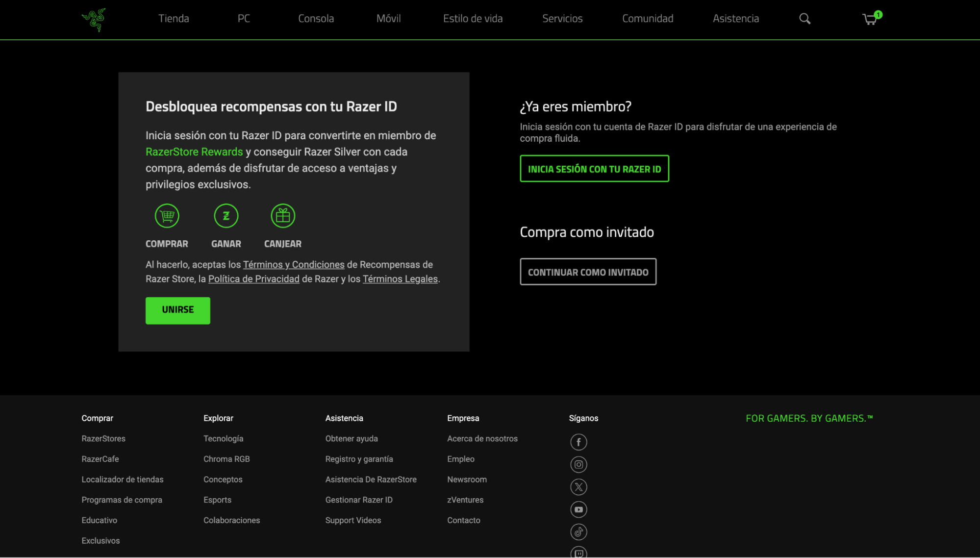
Task: Open the Servicios menu
Action: click(562, 19)
